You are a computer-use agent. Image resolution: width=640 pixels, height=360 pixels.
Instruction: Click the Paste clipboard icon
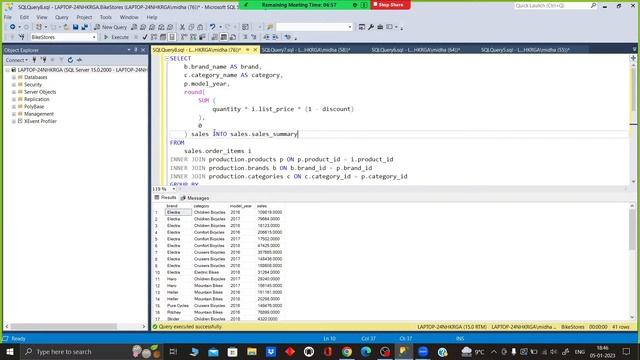[200, 27]
